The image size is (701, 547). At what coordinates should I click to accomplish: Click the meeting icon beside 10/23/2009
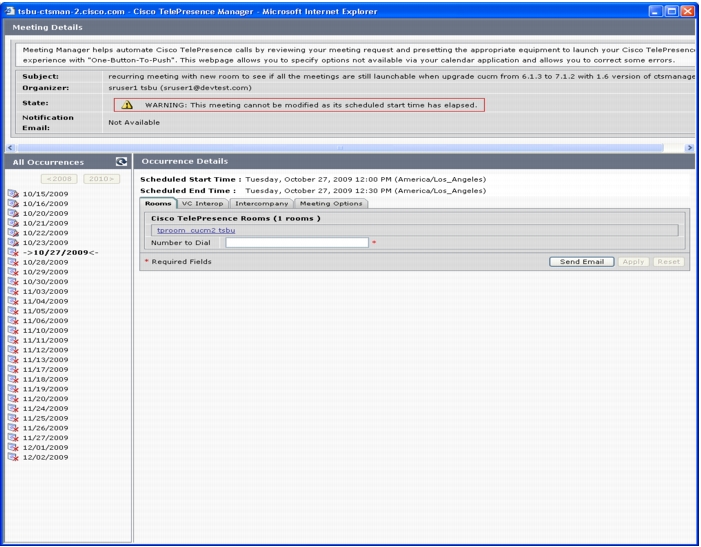click(13, 243)
